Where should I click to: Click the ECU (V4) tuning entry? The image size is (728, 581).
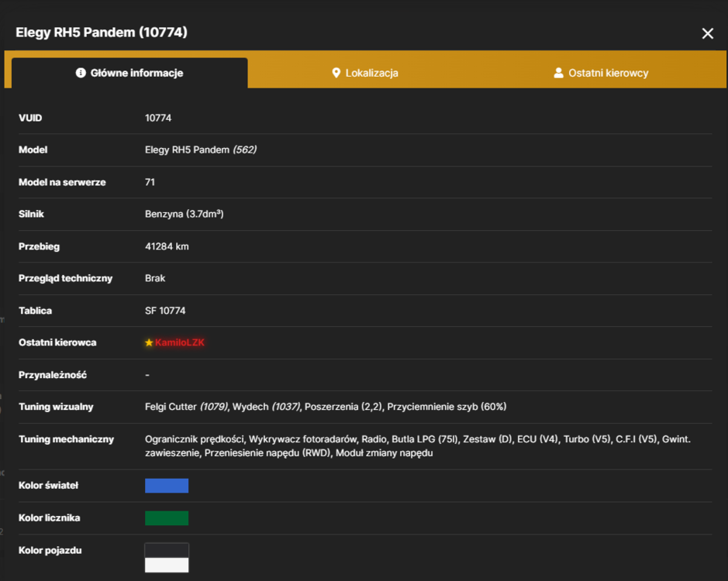point(537,439)
